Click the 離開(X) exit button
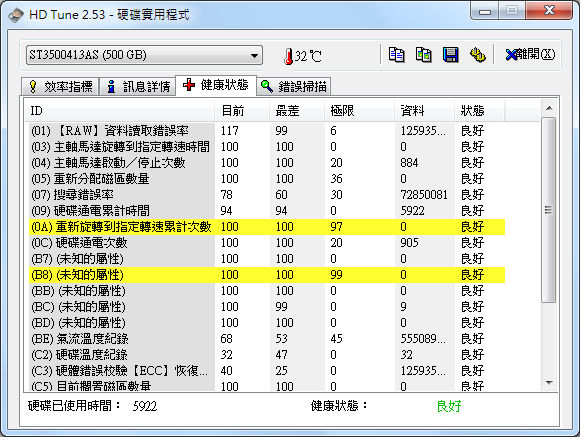The image size is (580, 442). pos(530,55)
